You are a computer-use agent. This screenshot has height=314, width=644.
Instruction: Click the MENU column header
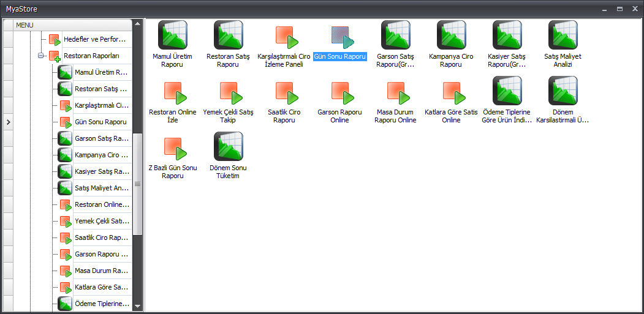73,25
